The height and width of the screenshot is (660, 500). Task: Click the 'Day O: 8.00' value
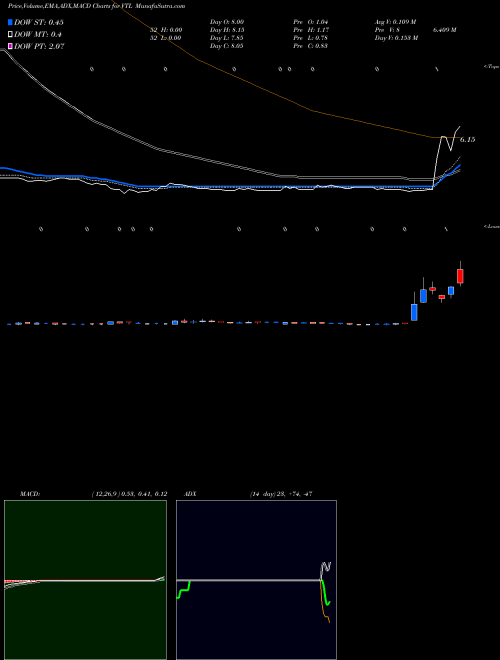(227, 22)
